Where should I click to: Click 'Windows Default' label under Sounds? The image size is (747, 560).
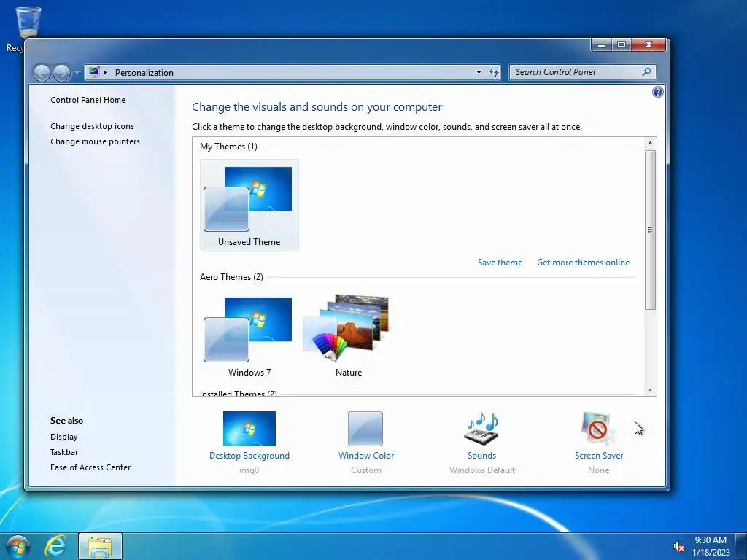pos(481,470)
